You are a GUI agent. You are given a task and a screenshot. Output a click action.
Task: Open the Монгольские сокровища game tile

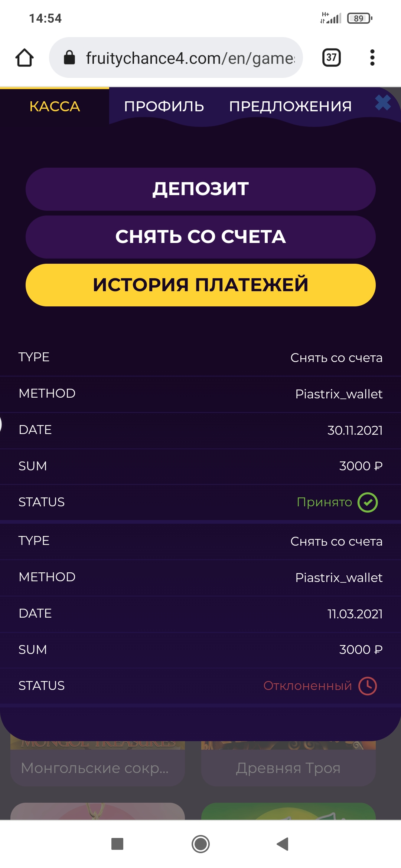click(x=97, y=767)
